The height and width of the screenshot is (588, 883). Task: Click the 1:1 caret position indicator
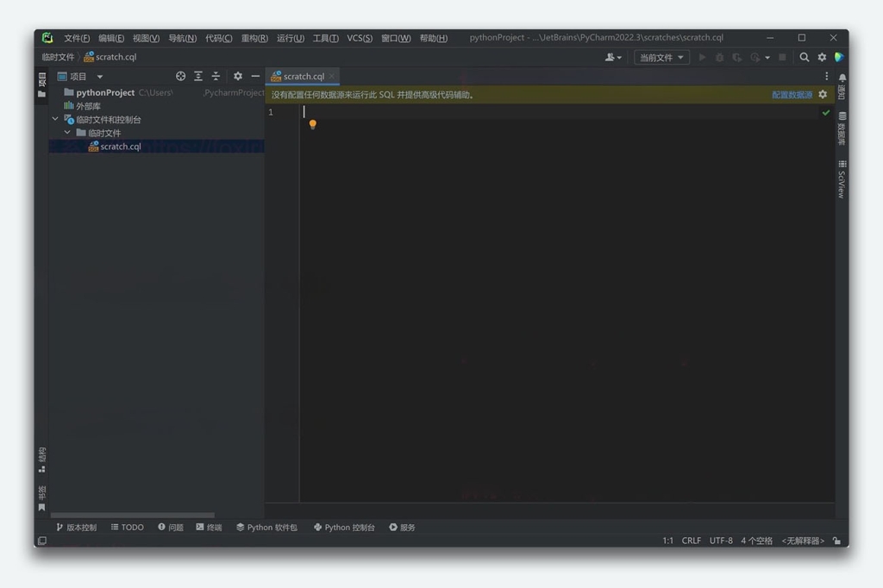(x=668, y=541)
